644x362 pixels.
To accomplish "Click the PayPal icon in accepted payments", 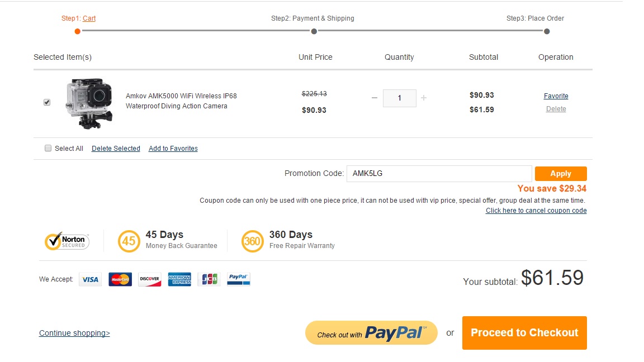I will tap(239, 279).
